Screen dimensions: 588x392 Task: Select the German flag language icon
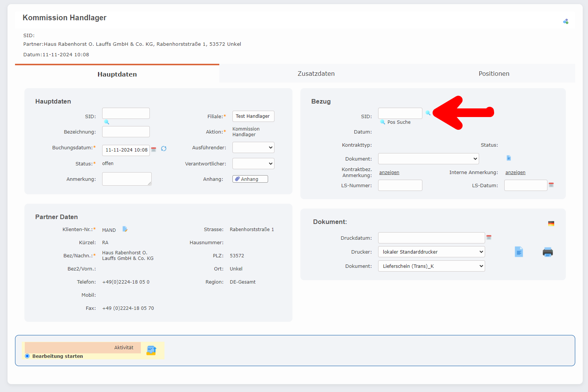point(551,224)
